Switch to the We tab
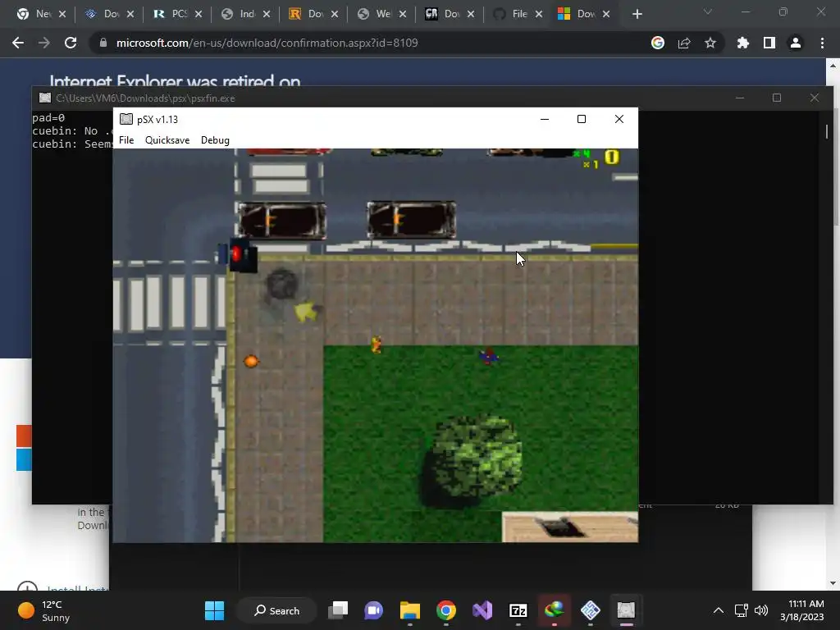This screenshot has width=840, height=630. pos(381,14)
